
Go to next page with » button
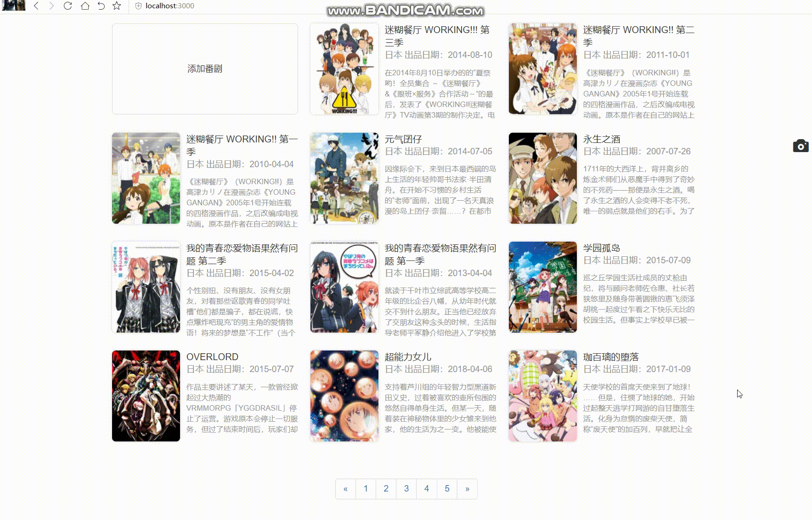tap(467, 489)
